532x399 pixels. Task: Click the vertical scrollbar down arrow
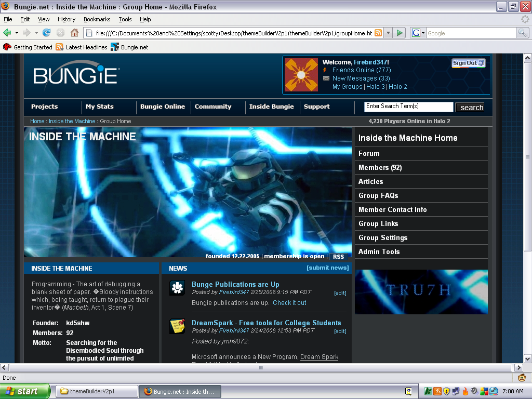click(527, 358)
